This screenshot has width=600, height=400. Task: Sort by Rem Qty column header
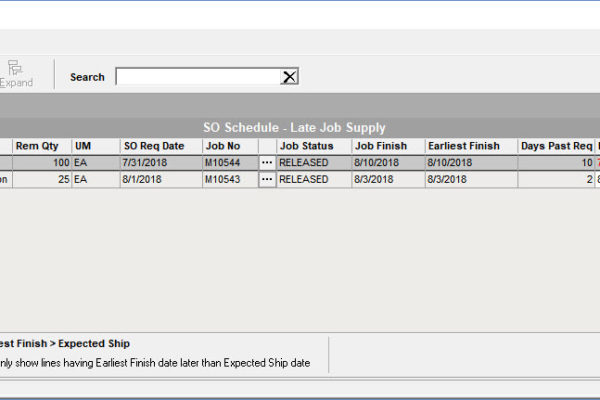(42, 146)
